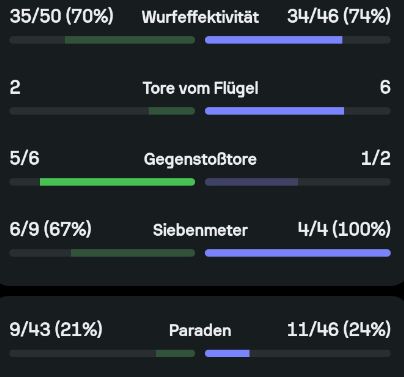Image resolution: width=404 pixels, height=377 pixels.
Task: Click the green Tore vom Flügel bar
Action: [172, 111]
